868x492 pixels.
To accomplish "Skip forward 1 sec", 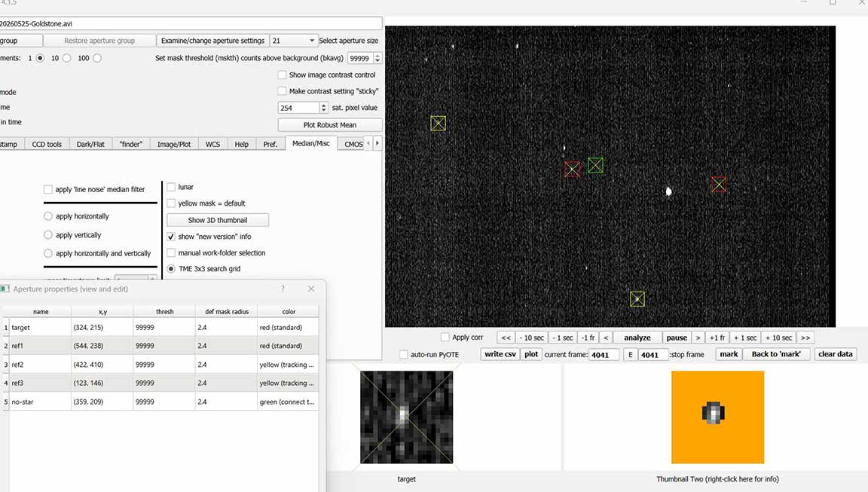I will (744, 338).
